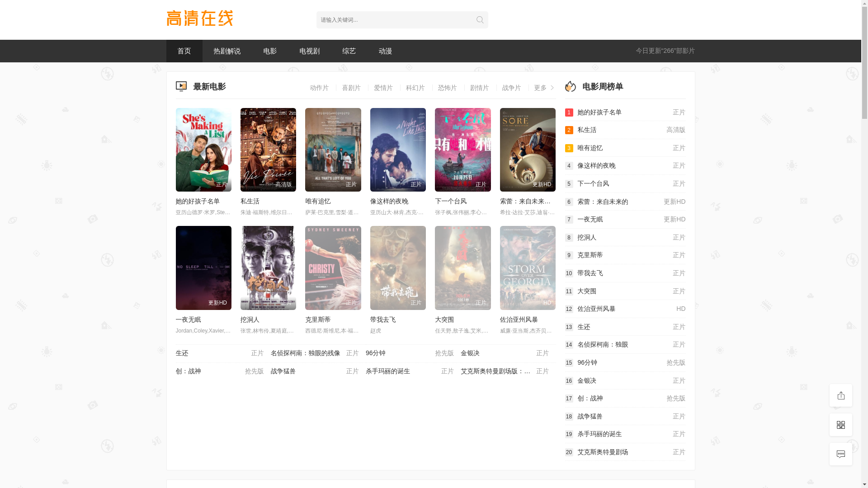The image size is (868, 488).
Task: Filter by 喜剧片 genre
Action: click(x=351, y=88)
